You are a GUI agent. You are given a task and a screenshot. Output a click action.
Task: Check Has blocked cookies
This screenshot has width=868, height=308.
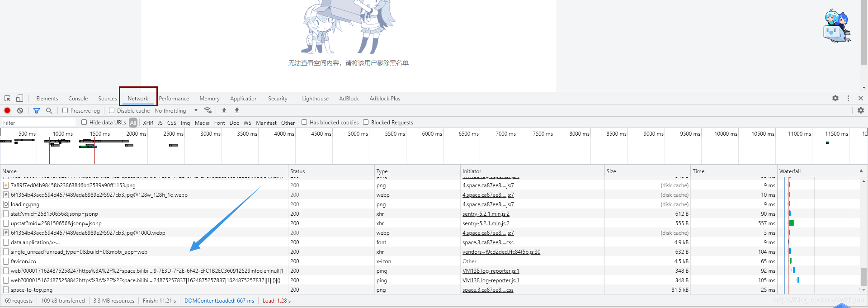304,122
